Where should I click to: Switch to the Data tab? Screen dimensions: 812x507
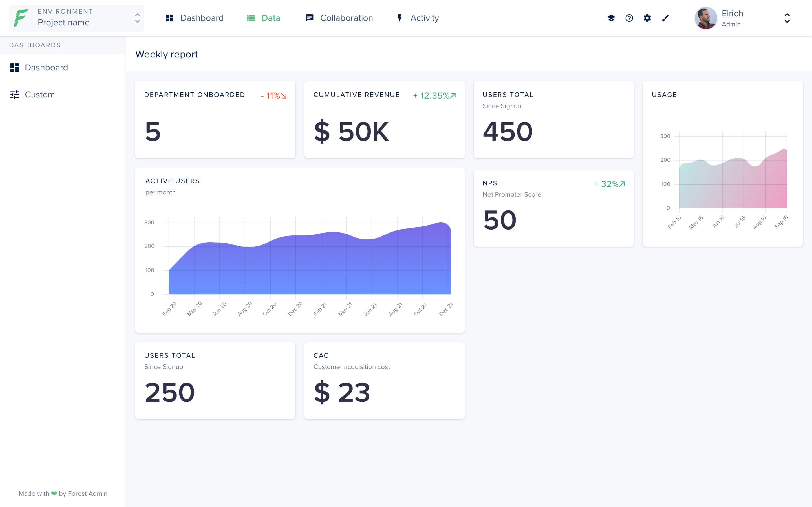point(270,18)
